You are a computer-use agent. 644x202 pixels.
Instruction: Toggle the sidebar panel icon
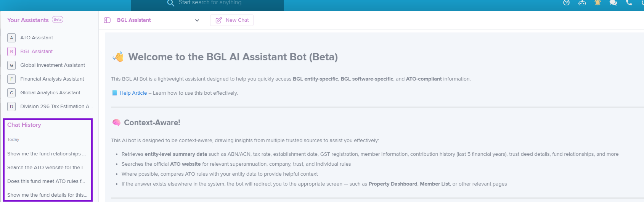click(x=107, y=20)
